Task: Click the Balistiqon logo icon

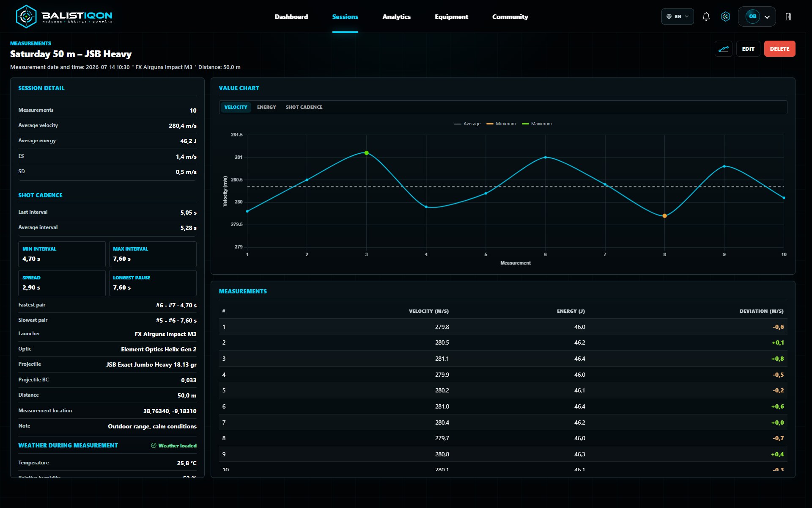Action: tap(26, 17)
